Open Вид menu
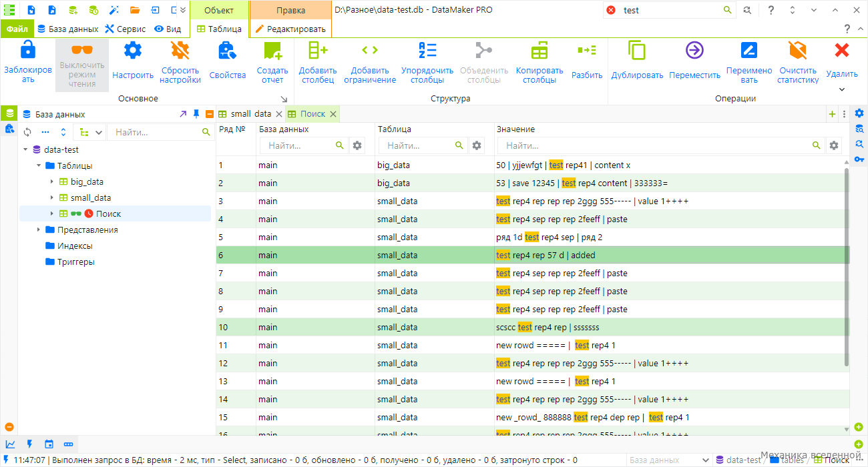The image size is (868, 467). 168,29
